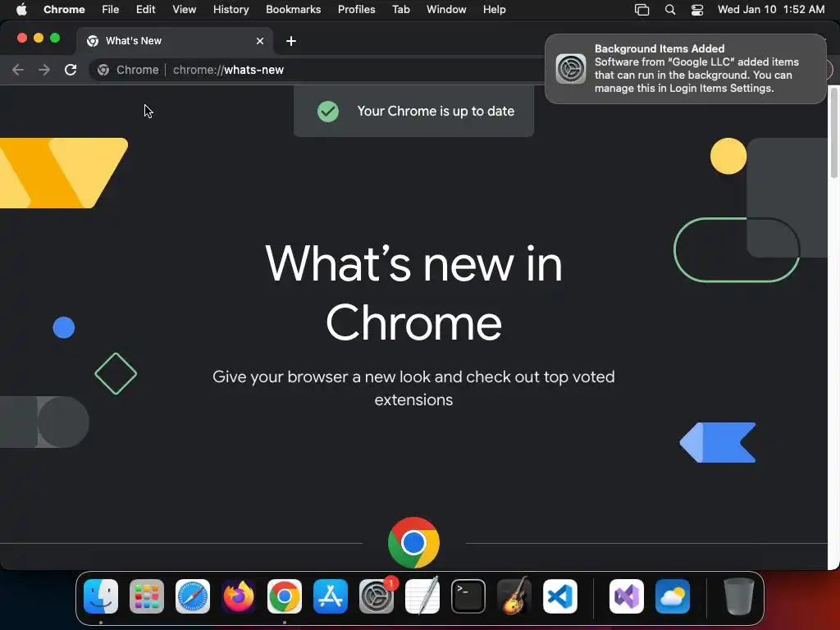Open Launchpad from the Dock
840x630 pixels.
point(147,596)
